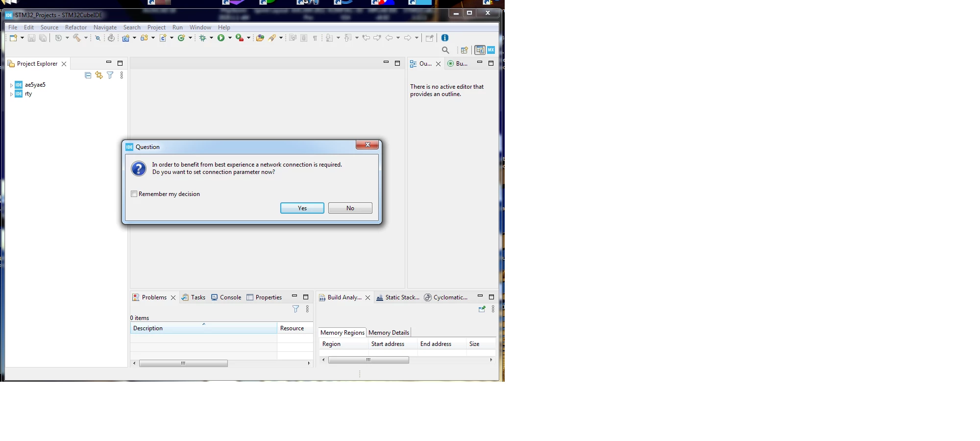
Task: Click the Previous Annotation icon
Action: (348, 38)
